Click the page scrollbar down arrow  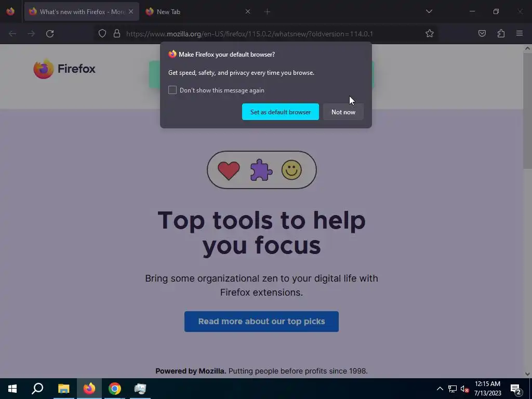pyautogui.click(x=527, y=374)
